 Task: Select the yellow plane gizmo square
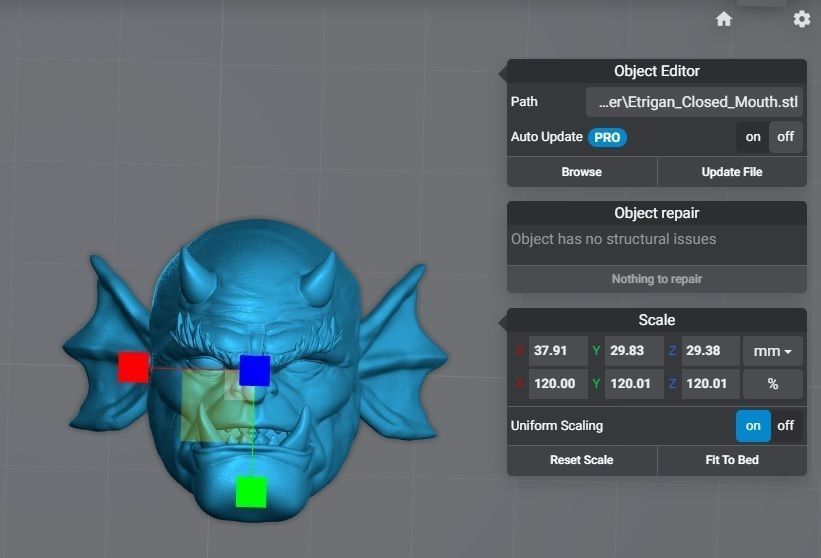[x=217, y=407]
